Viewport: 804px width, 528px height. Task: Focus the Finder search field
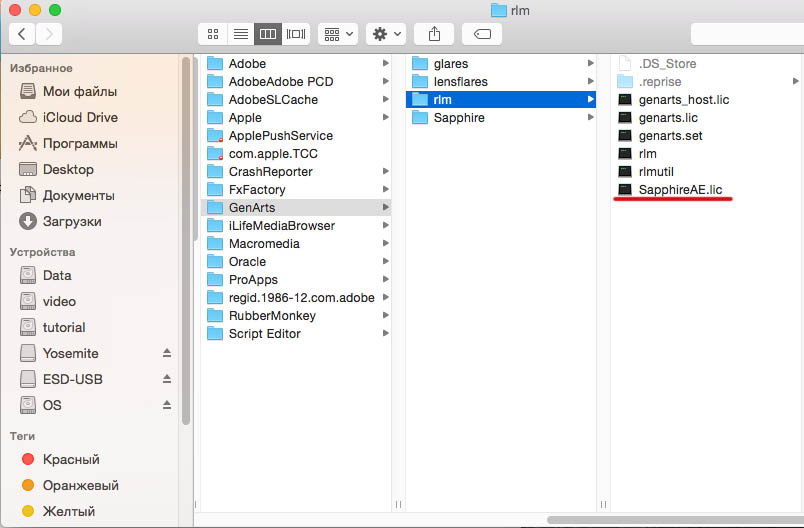748,34
